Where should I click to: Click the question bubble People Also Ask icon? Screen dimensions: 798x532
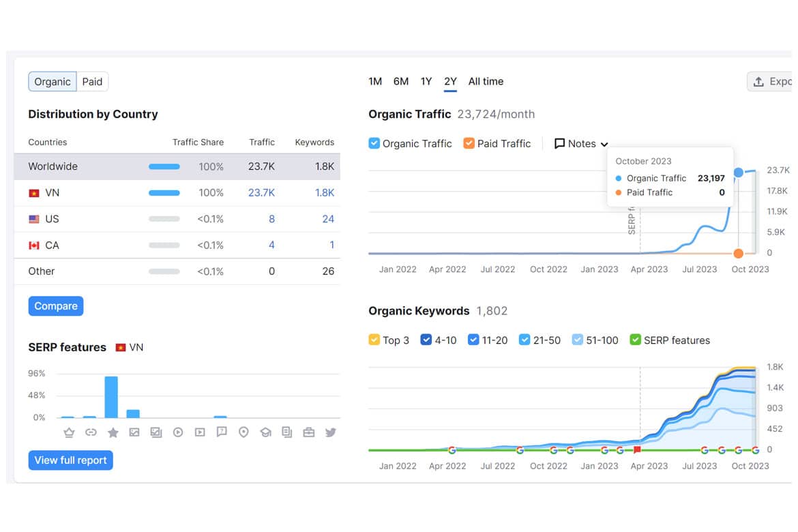222,432
